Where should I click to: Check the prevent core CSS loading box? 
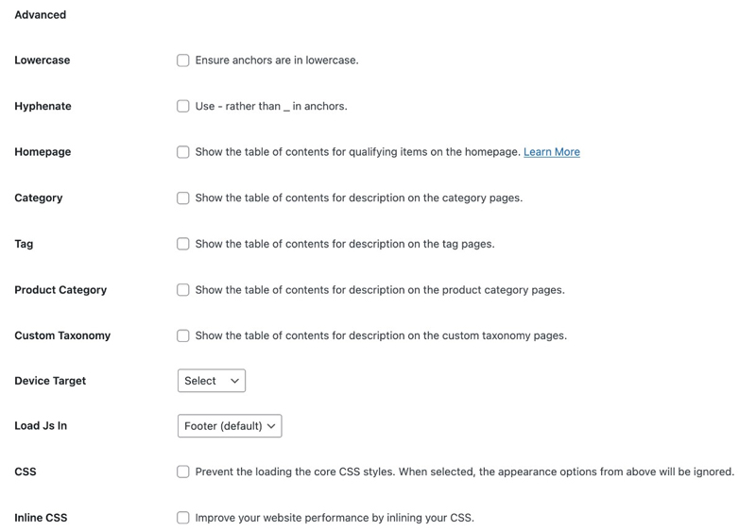pyautogui.click(x=183, y=472)
